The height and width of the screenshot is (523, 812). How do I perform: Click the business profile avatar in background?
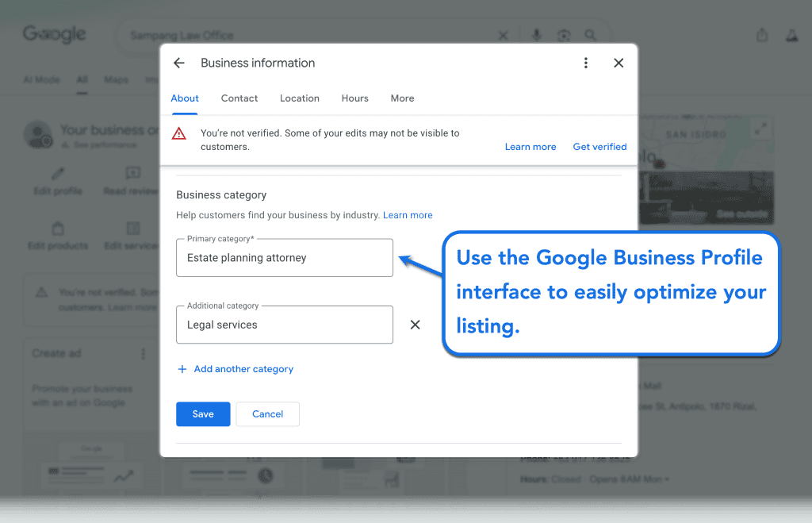coord(38,134)
